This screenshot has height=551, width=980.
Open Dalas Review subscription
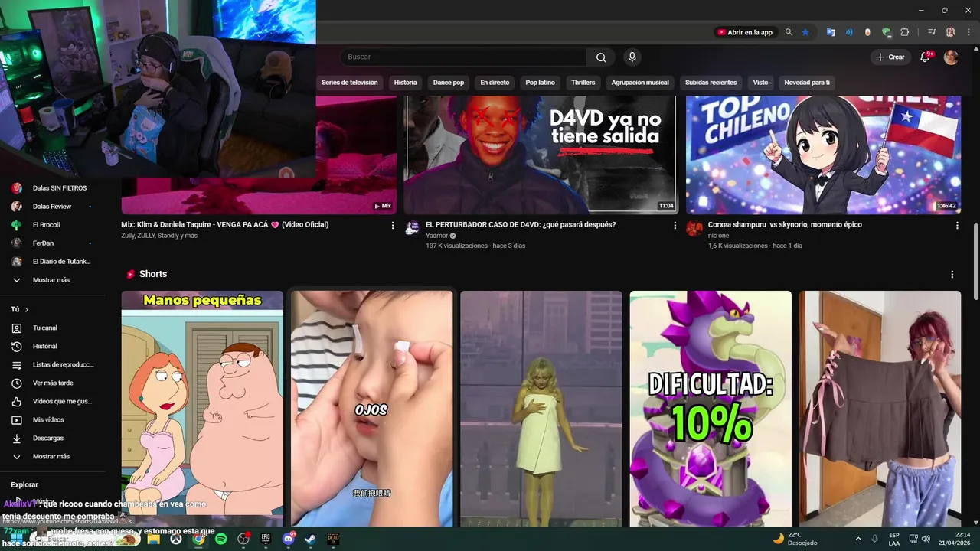53,207
